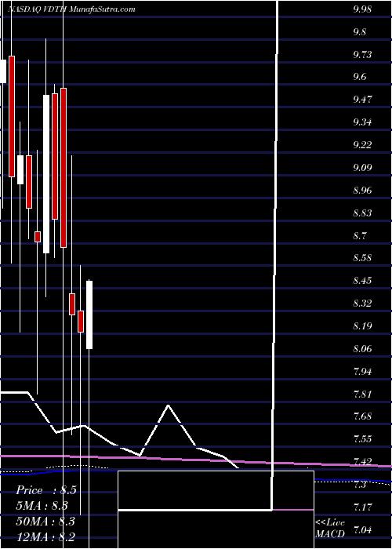Select the 7.04 price axis label

362,529
